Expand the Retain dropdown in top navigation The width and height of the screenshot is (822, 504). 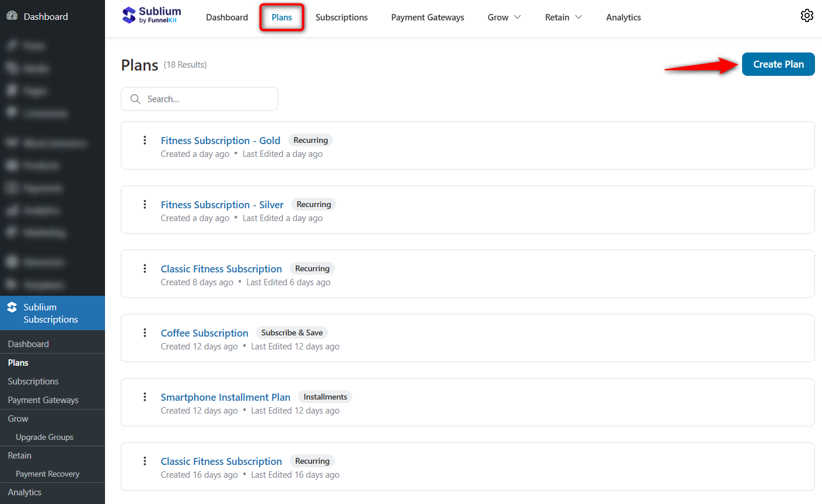(x=563, y=17)
